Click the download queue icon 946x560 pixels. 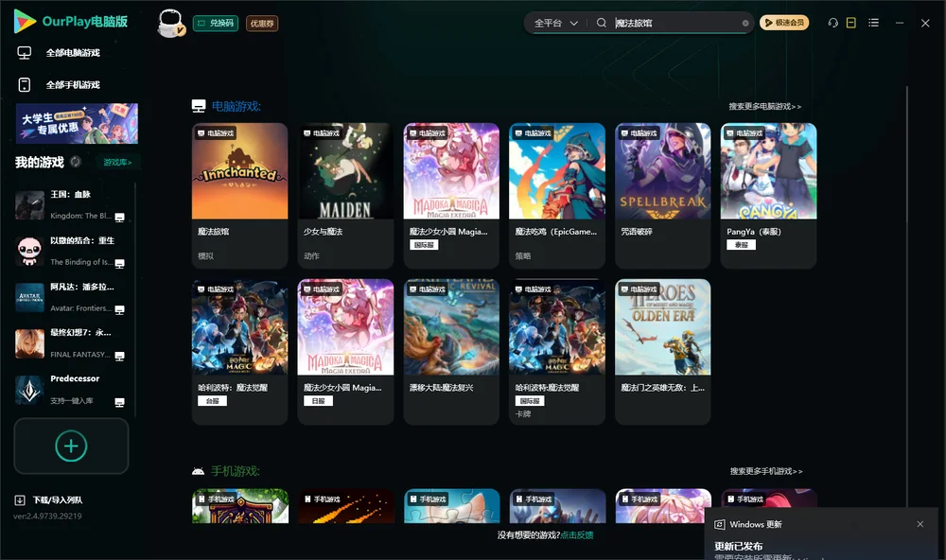pyautogui.click(x=20, y=500)
